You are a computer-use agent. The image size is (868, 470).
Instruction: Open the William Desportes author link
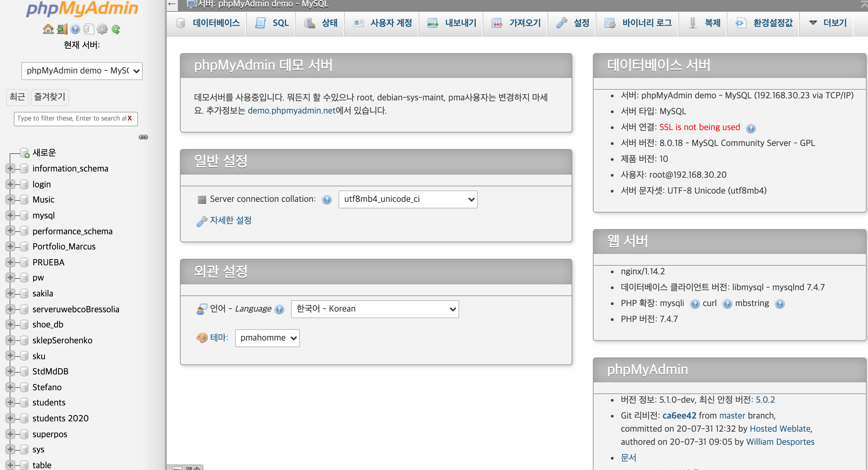point(780,442)
